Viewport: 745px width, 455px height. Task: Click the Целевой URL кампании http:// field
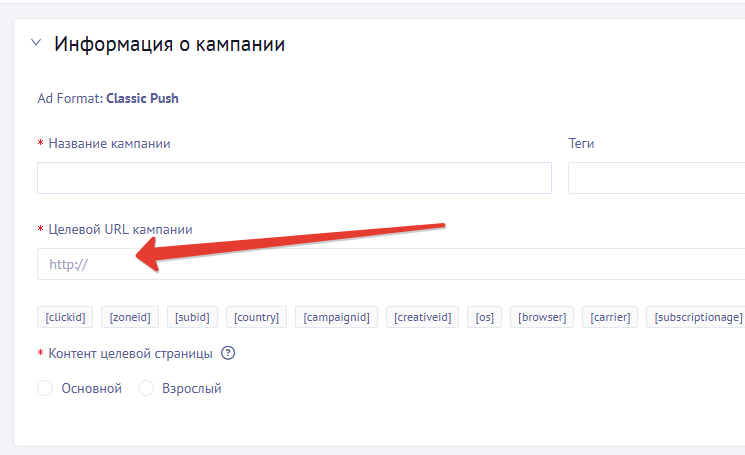[x=390, y=264]
